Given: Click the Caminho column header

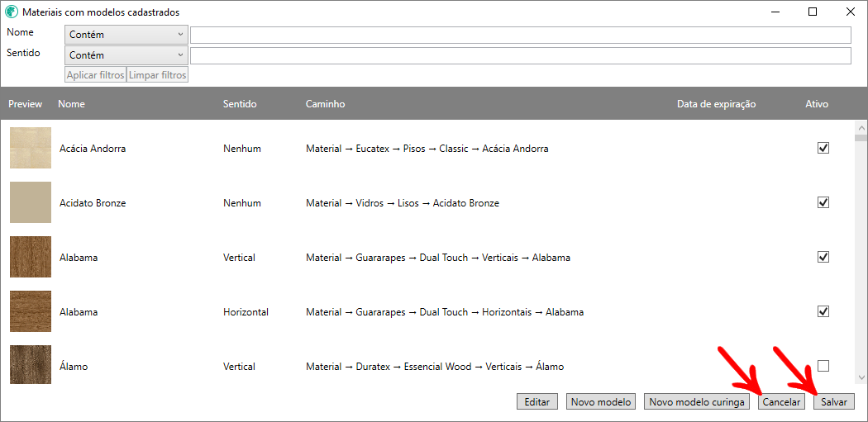Looking at the screenshot, I should pyautogui.click(x=325, y=104).
